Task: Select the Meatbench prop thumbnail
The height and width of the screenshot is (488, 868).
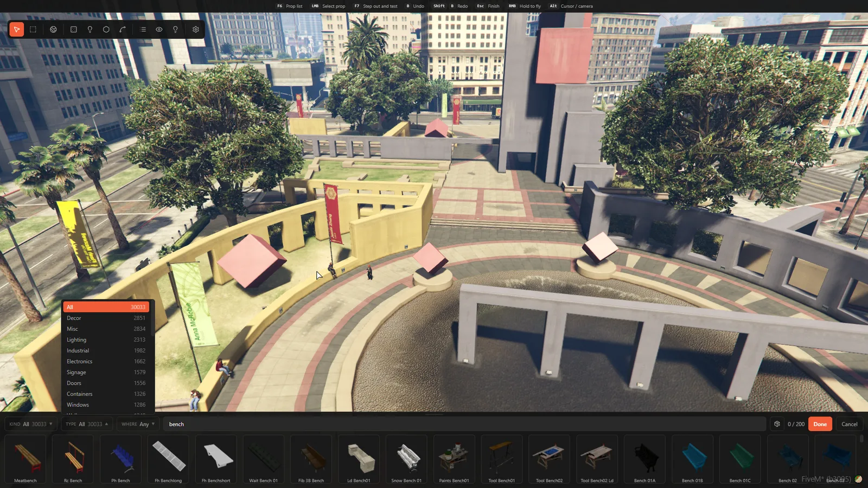Action: pos(25,459)
